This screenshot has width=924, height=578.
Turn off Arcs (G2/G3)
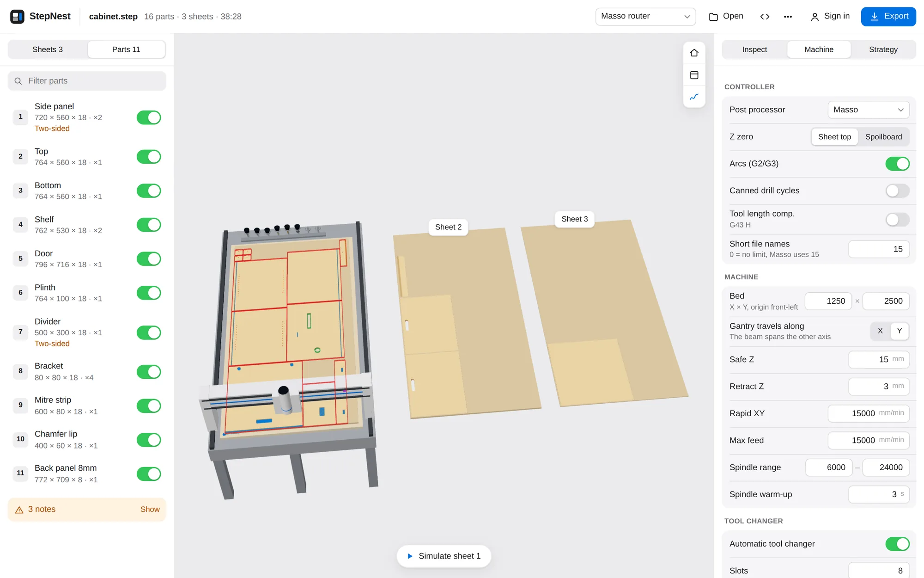point(897,164)
